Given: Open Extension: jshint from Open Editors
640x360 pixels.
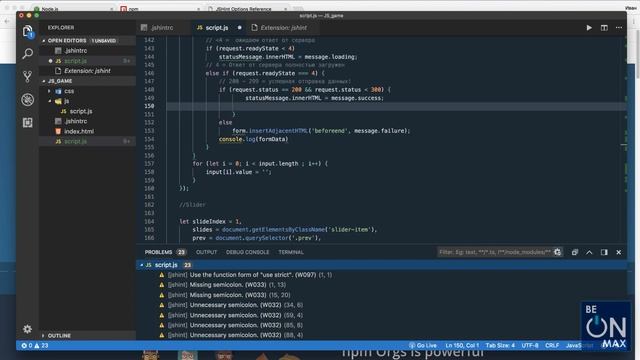Looking at the screenshot, I should pos(87,71).
